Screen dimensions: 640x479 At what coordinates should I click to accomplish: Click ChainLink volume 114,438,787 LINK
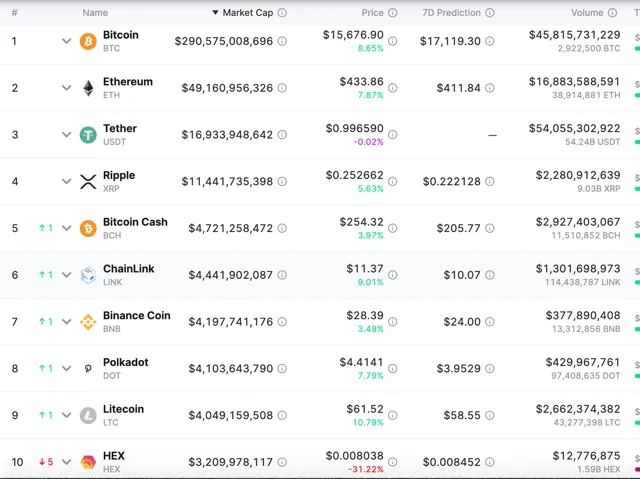pyautogui.click(x=582, y=282)
